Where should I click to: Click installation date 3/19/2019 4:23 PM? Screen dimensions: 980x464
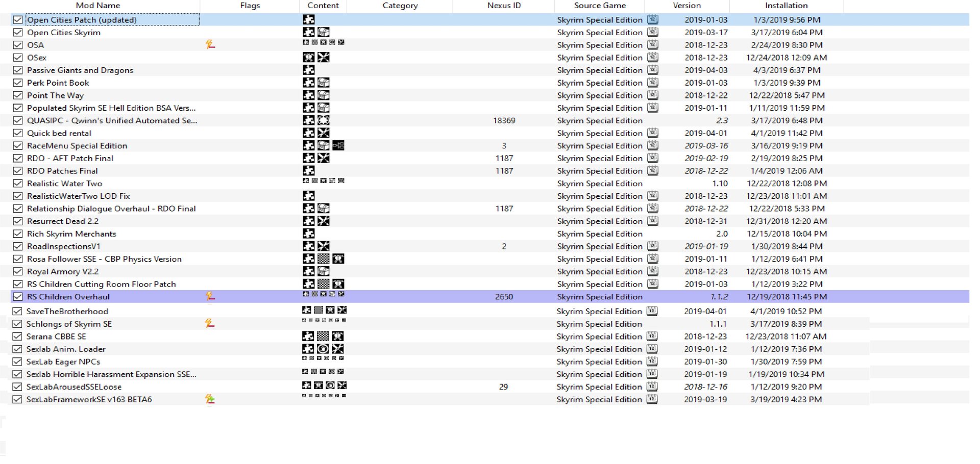tap(786, 399)
